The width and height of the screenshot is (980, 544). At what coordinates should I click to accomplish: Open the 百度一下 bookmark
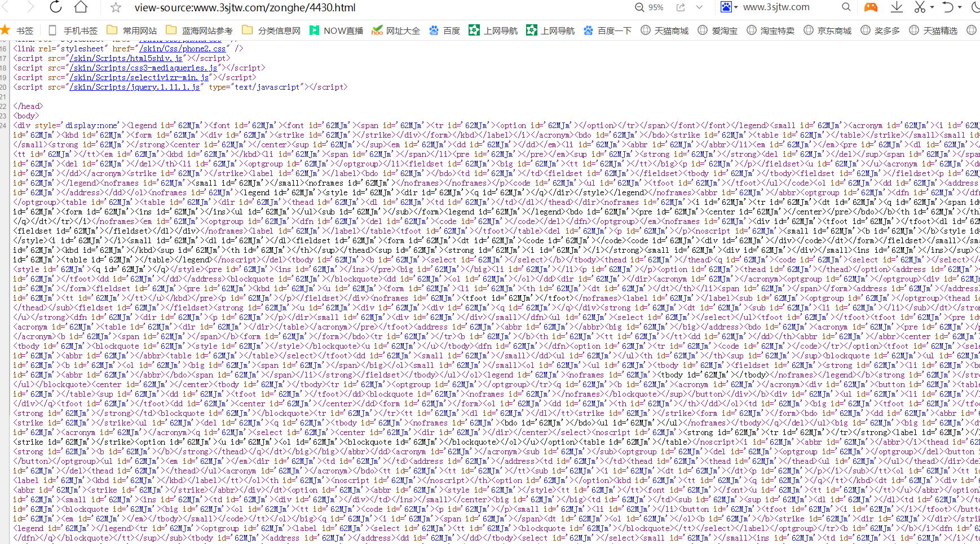(607, 30)
